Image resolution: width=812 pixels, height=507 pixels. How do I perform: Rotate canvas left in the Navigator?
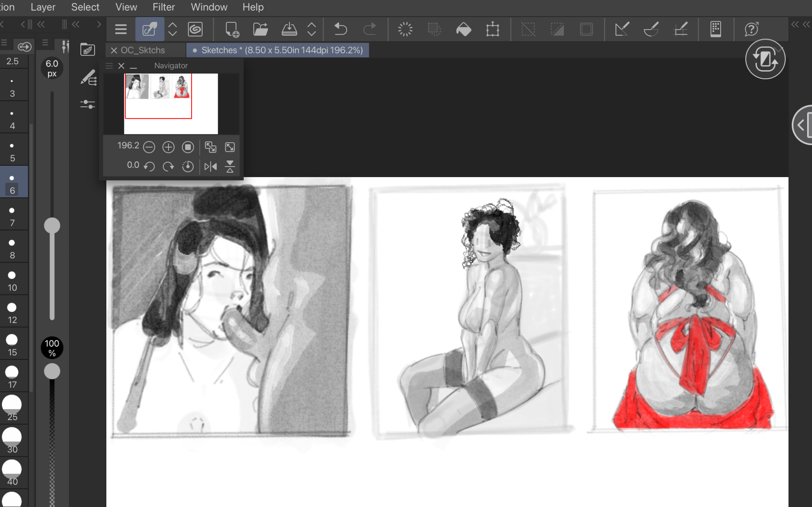[x=149, y=167]
